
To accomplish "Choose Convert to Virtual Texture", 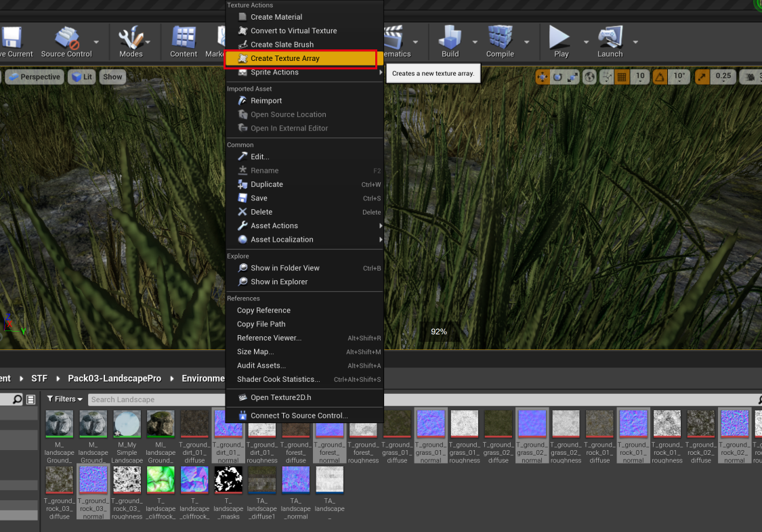I will click(305, 30).
